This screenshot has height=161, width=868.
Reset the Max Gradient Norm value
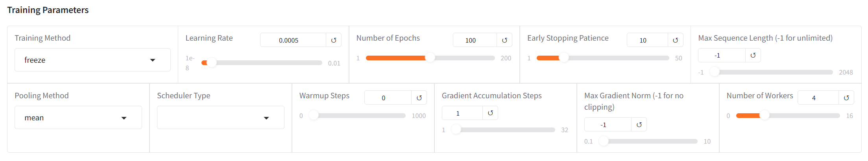(639, 125)
